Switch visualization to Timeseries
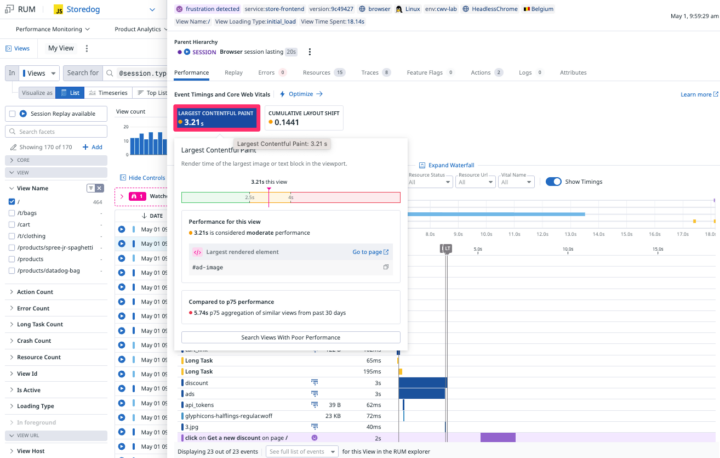The width and height of the screenshot is (720, 458). pyautogui.click(x=108, y=93)
